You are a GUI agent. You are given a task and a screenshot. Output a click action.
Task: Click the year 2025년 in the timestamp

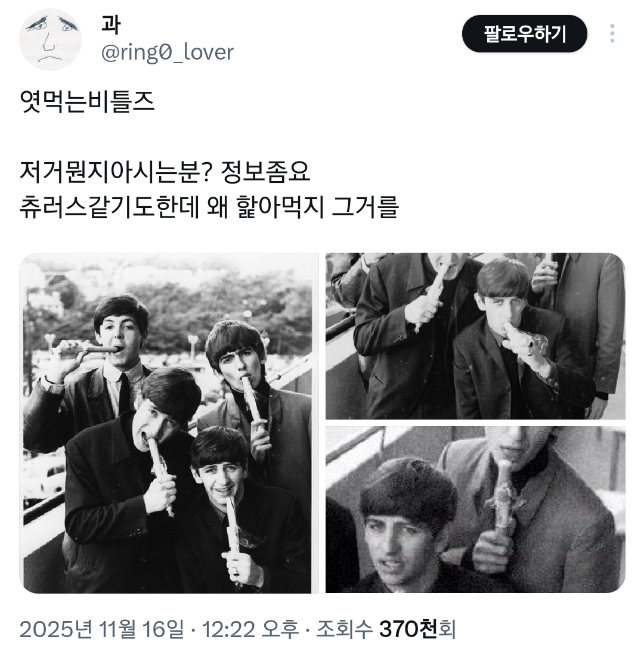(55, 629)
